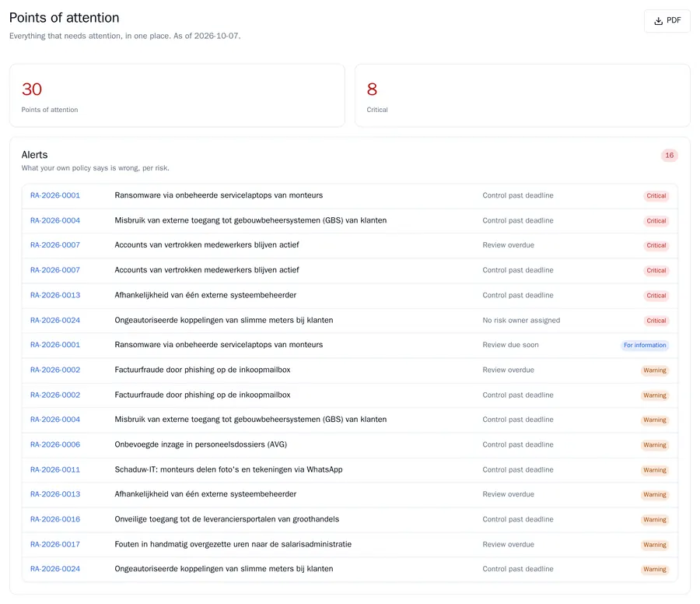The image size is (700, 604).
Task: Open RA-2026-0004 link in the Warning row
Action: 55,419
